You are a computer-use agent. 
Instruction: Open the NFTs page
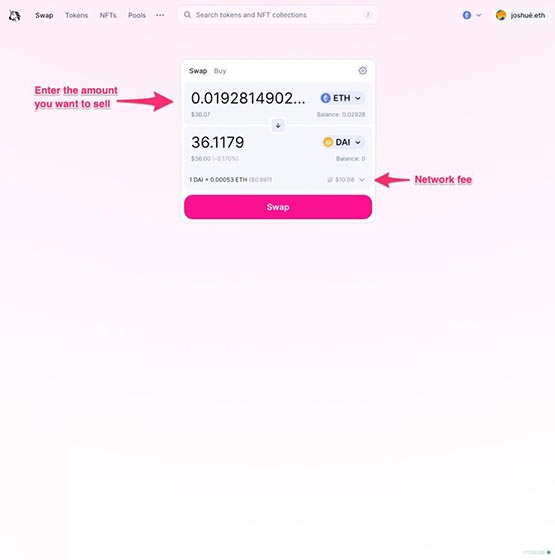pos(108,15)
